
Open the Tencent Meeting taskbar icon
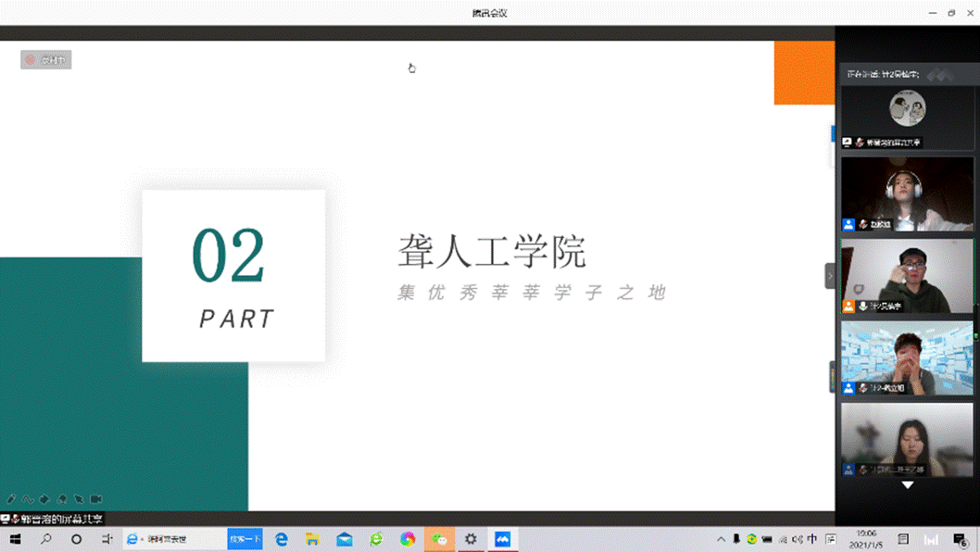502,539
